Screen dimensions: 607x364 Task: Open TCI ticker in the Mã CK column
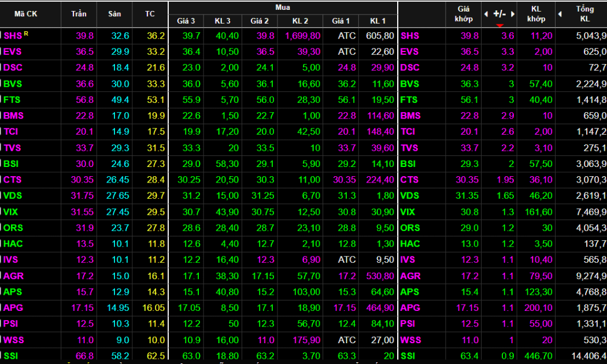pos(11,132)
